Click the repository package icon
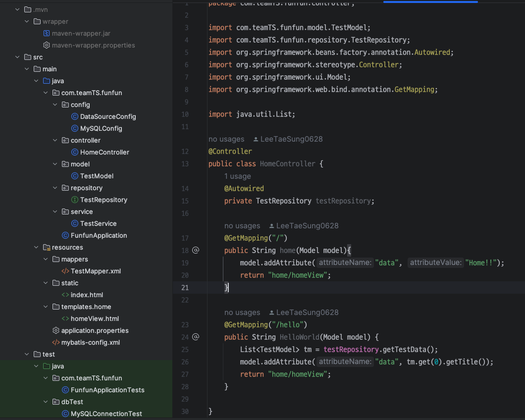This screenshot has height=420, width=525. point(65,188)
